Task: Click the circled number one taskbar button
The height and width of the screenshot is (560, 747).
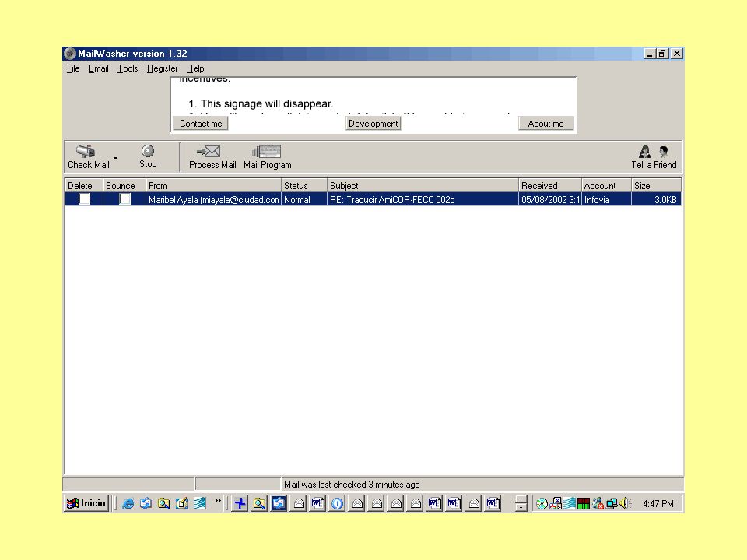Action: pyautogui.click(x=337, y=503)
